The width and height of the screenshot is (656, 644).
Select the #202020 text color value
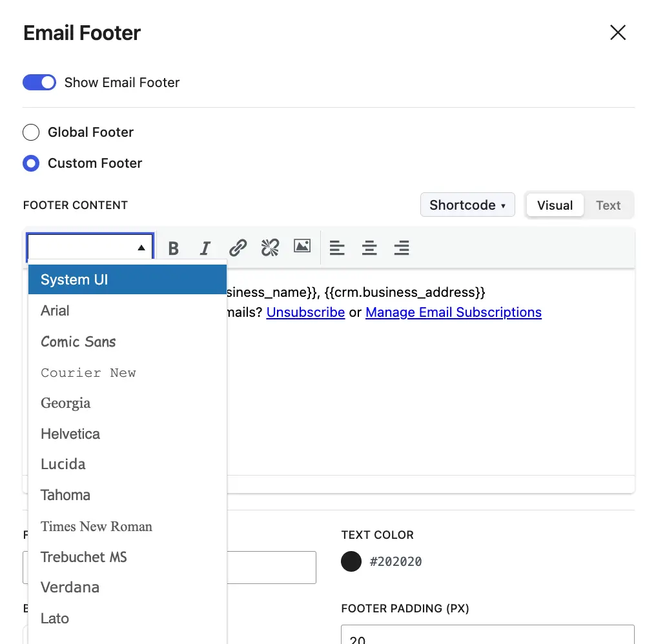pyautogui.click(x=396, y=561)
